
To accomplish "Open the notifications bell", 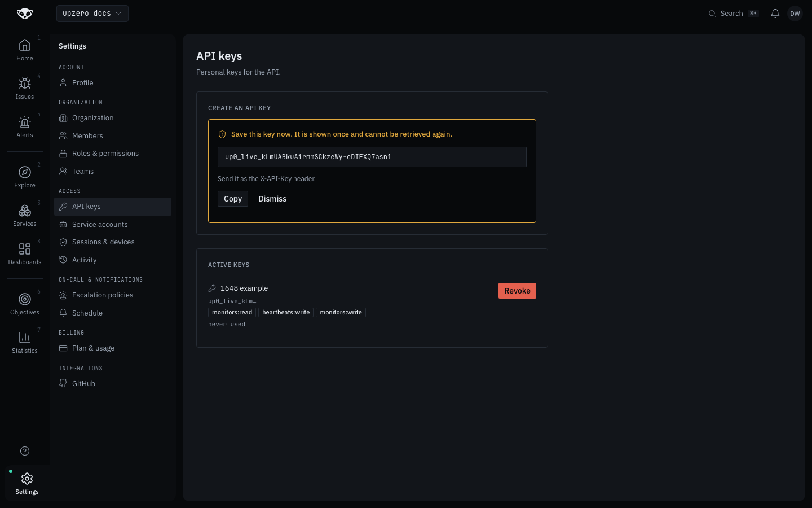I will point(775,14).
